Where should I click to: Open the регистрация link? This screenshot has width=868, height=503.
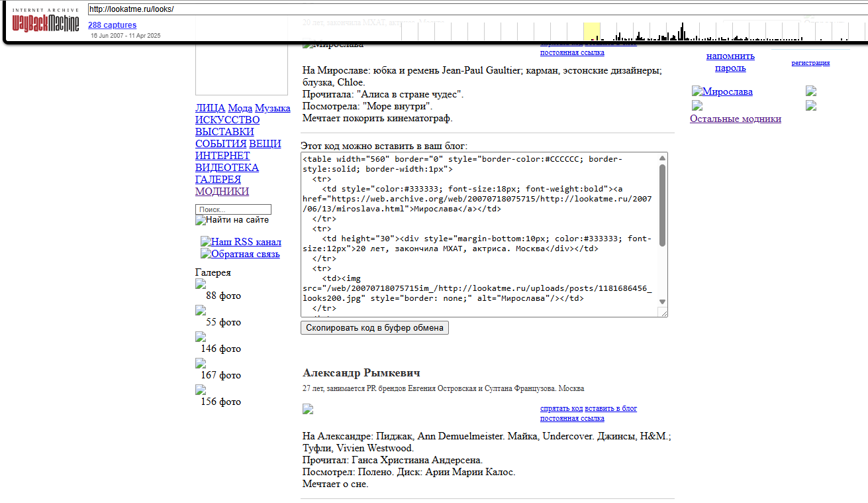click(x=810, y=63)
